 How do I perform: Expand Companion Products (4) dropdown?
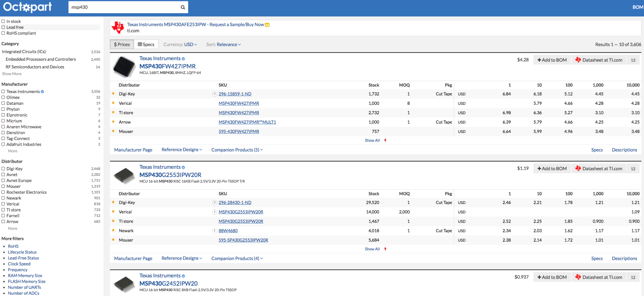[x=237, y=258]
